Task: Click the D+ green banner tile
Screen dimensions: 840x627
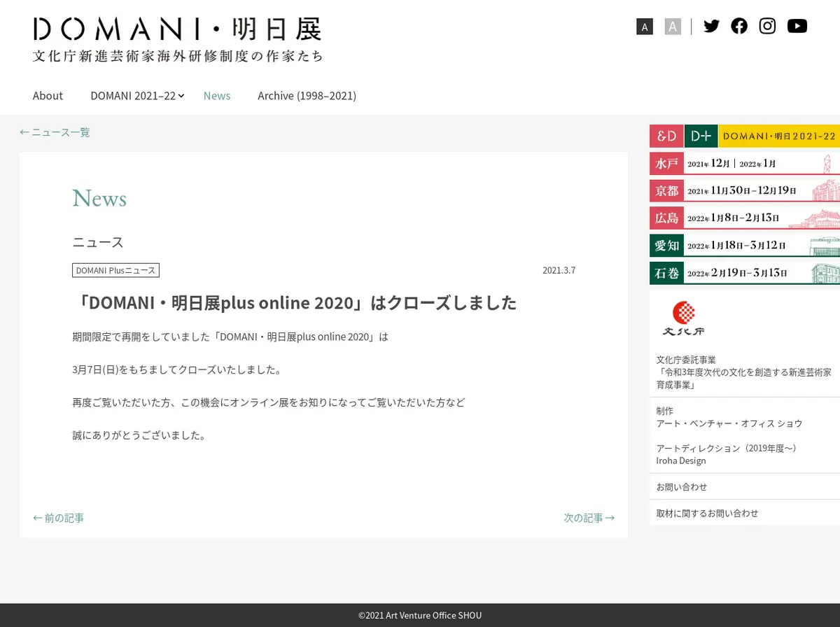Action: point(701,136)
